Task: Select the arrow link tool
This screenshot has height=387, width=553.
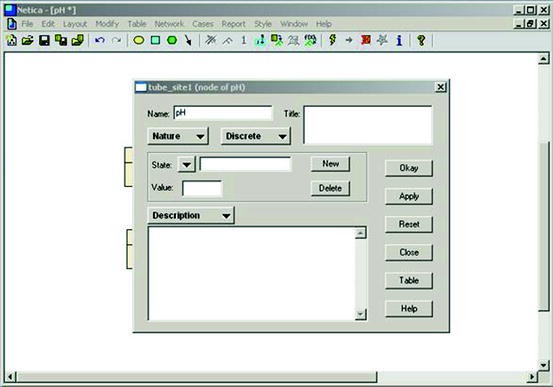Action: (x=188, y=40)
